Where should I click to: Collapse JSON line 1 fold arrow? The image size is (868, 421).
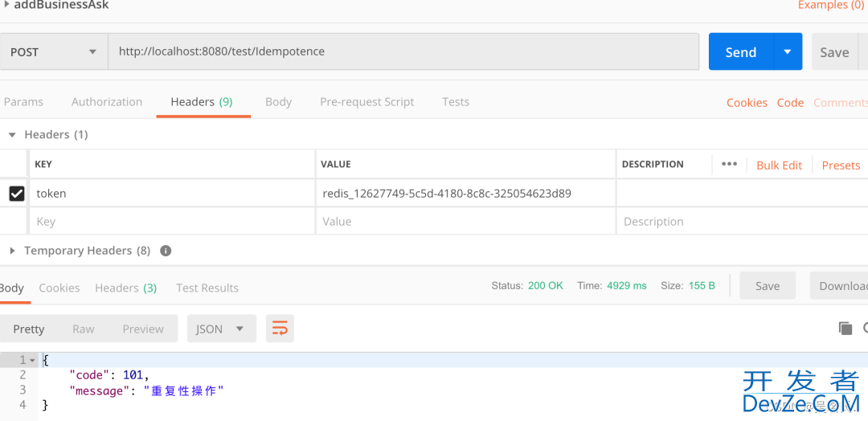[33, 361]
